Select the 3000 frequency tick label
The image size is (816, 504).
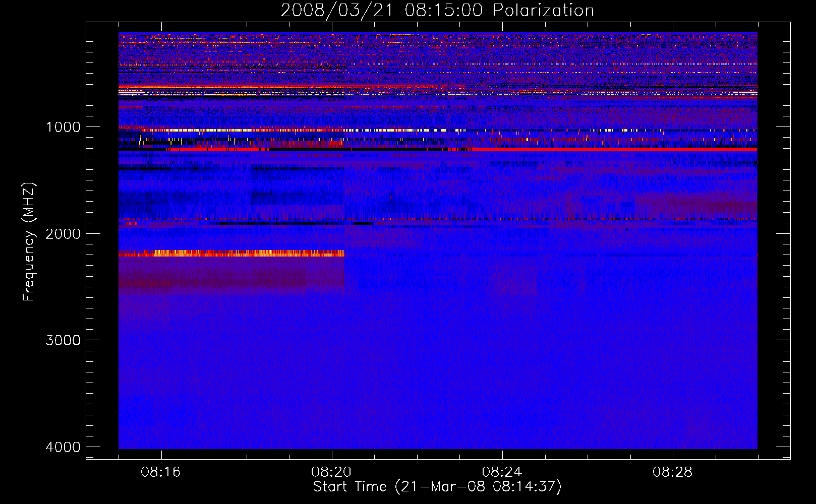click(x=63, y=340)
